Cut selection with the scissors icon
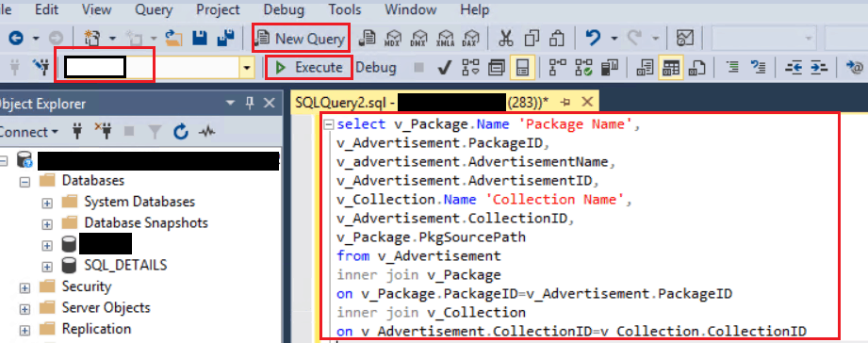 506,39
